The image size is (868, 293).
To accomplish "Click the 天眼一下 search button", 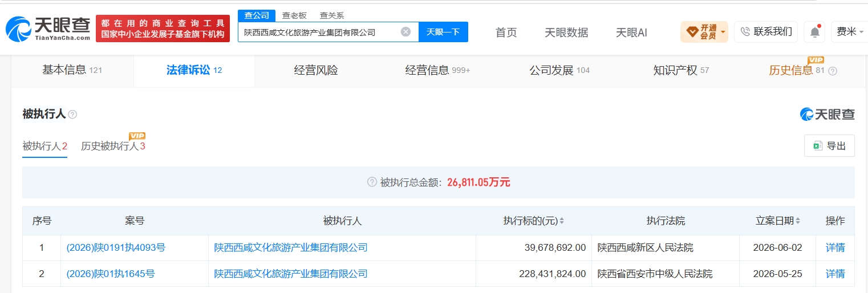I will pos(443,32).
